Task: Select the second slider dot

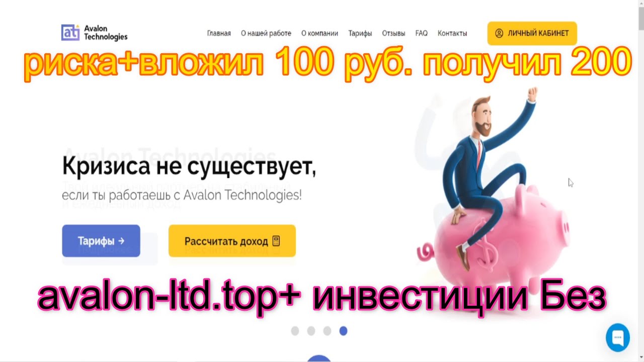Action: click(x=311, y=331)
